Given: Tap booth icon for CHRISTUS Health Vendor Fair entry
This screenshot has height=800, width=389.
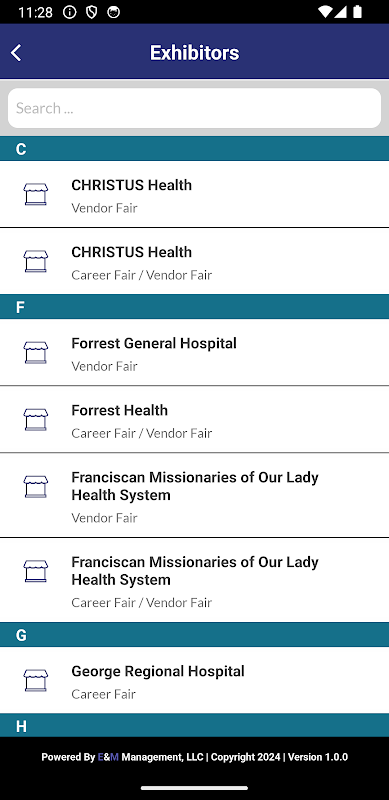Looking at the screenshot, I should [36, 194].
